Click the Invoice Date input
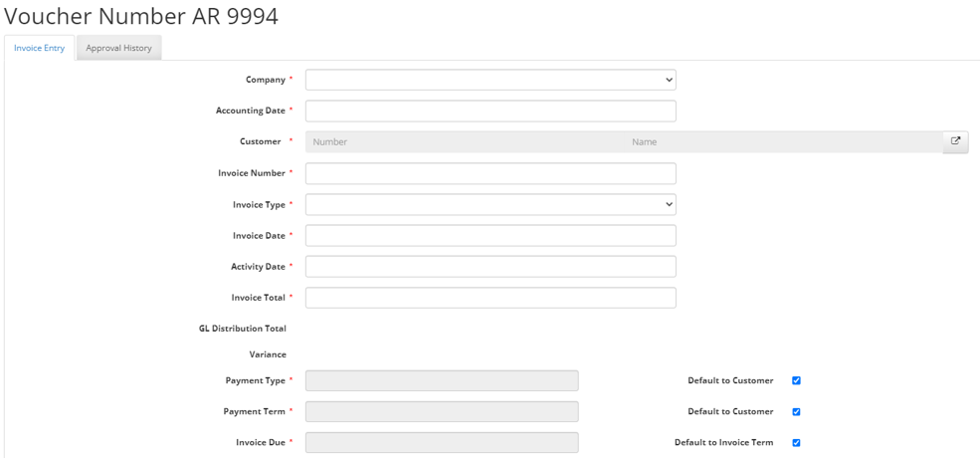Viewport: 980px width, 458px height. pyautogui.click(x=490, y=236)
